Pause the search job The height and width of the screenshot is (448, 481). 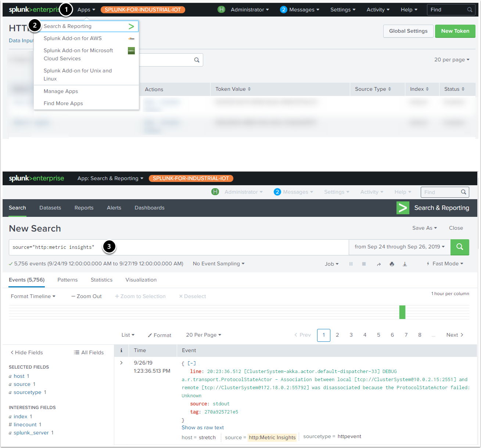pos(351,264)
